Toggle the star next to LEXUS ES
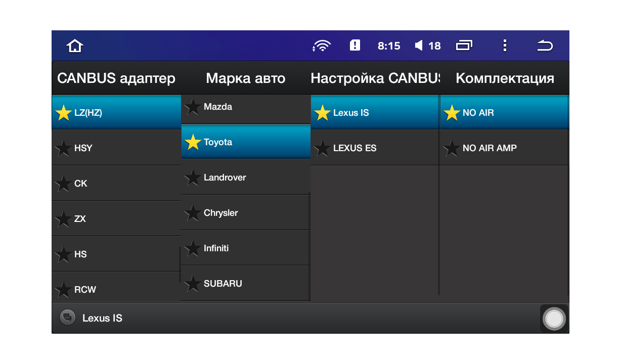The height and width of the screenshot is (364, 621). pos(322,148)
